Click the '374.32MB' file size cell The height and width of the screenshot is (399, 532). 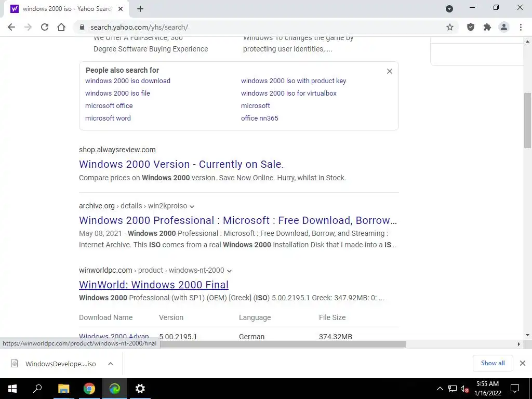pyautogui.click(x=335, y=337)
